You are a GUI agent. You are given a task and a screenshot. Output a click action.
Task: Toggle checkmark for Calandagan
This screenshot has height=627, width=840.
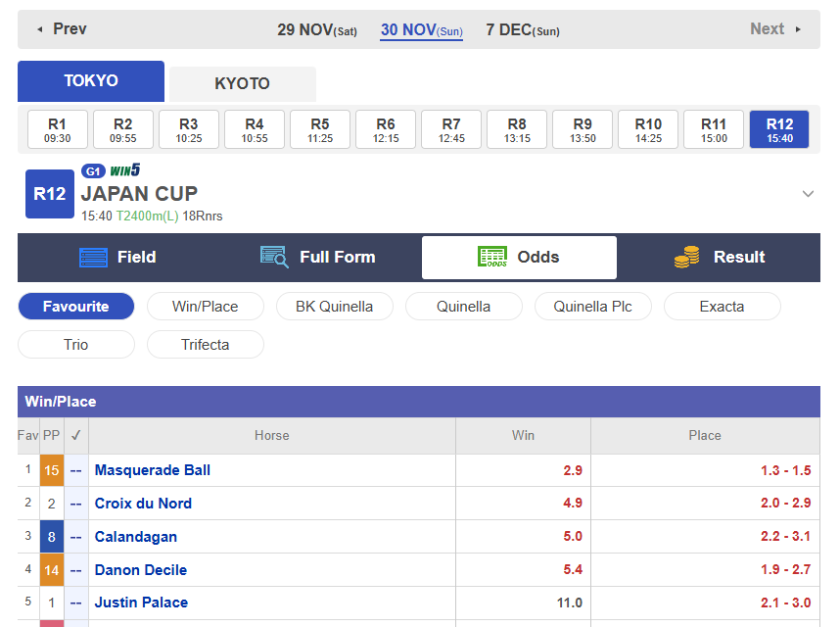pos(76,537)
